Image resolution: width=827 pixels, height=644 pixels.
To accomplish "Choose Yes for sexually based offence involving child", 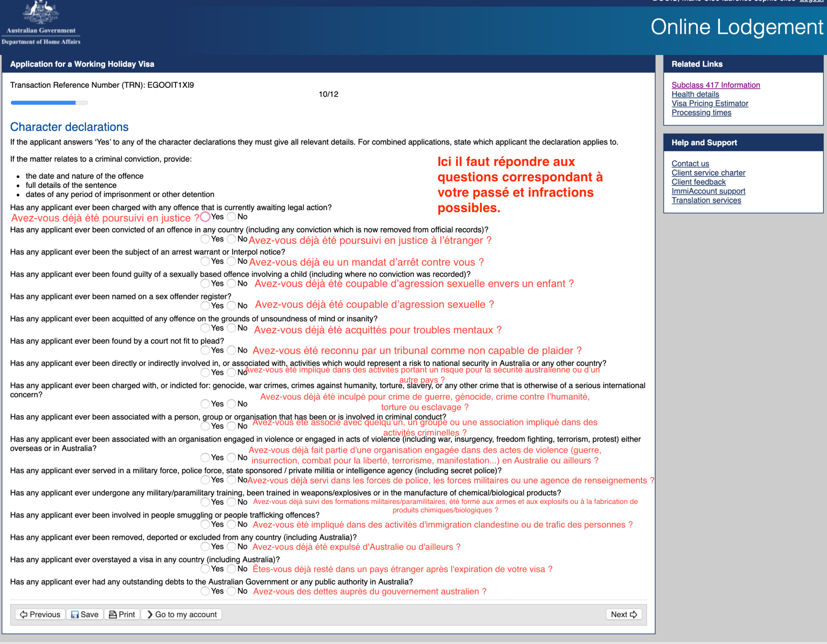I will coord(205,283).
